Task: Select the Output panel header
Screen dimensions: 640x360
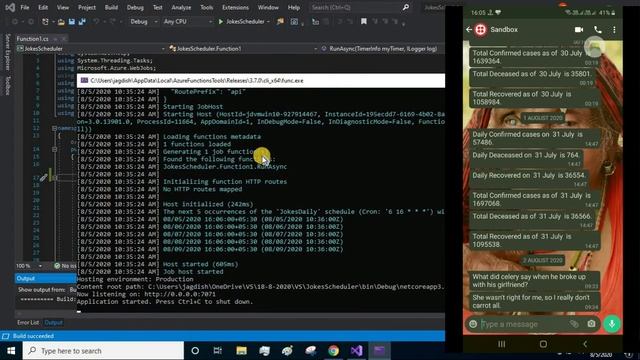Action: point(45,278)
